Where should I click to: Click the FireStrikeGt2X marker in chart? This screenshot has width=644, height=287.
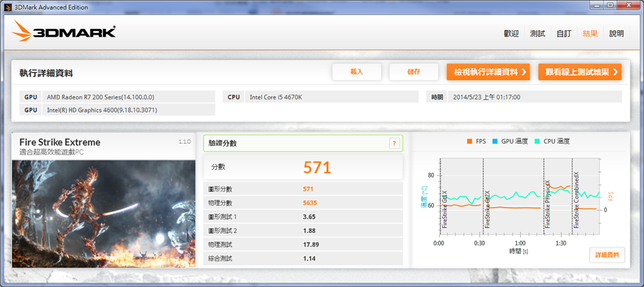click(487, 209)
